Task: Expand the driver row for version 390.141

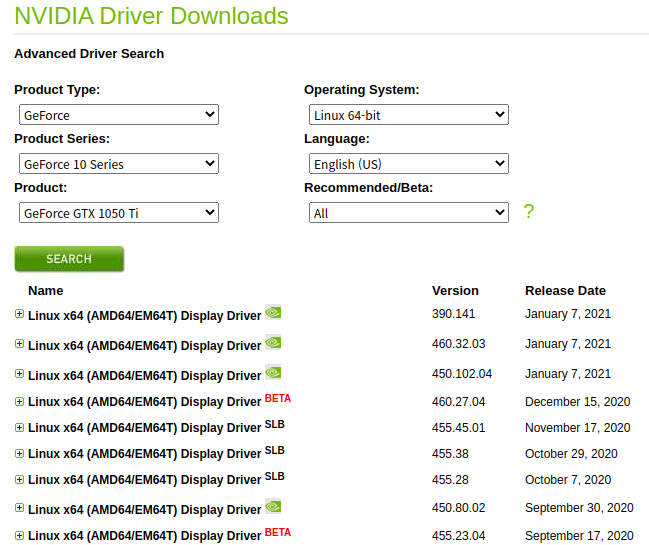Action: [19, 314]
